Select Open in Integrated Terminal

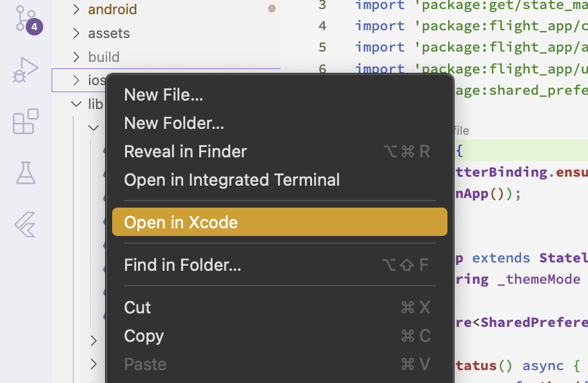point(231,180)
